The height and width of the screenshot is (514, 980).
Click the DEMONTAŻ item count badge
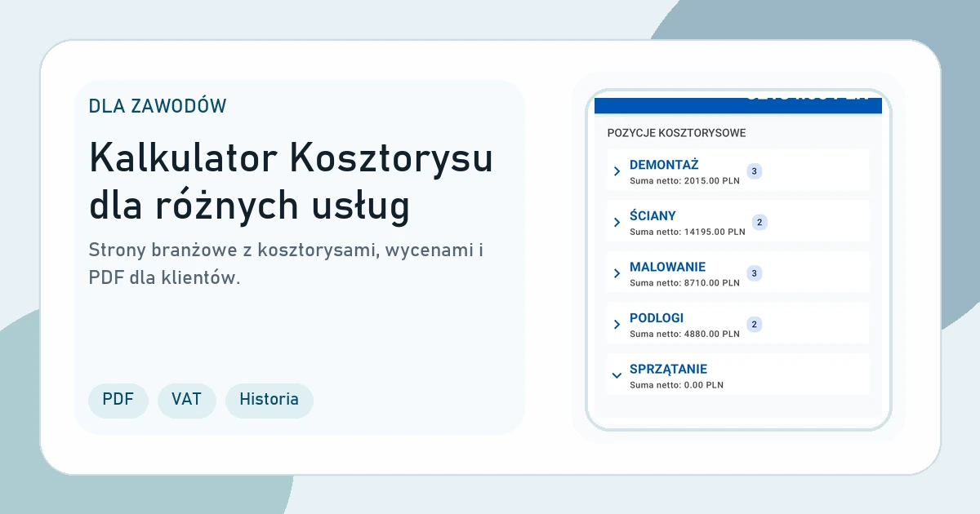pyautogui.click(x=755, y=171)
